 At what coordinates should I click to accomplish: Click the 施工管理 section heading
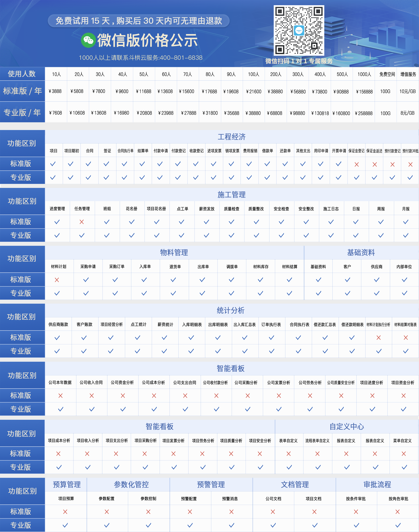coord(232,195)
